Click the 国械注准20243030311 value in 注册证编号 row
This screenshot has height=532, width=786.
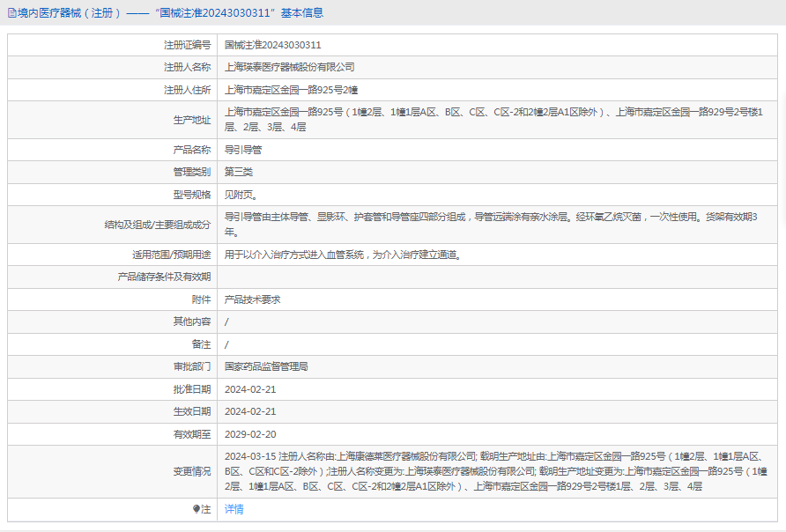[x=272, y=45]
